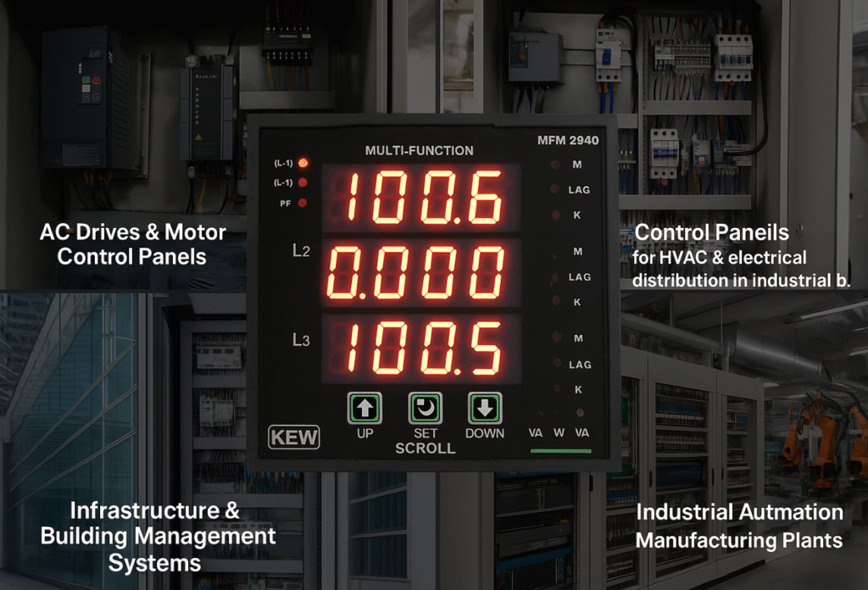Click the unlit (L-1) LED below the lit one
Viewport: 868px width, 590px height.
(303, 182)
